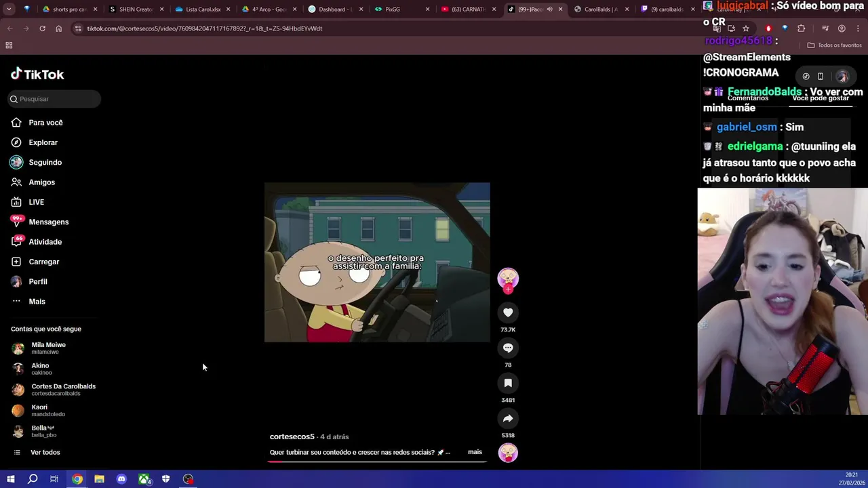Click the TikTok logo
This screenshot has width=868, height=488.
[37, 74]
